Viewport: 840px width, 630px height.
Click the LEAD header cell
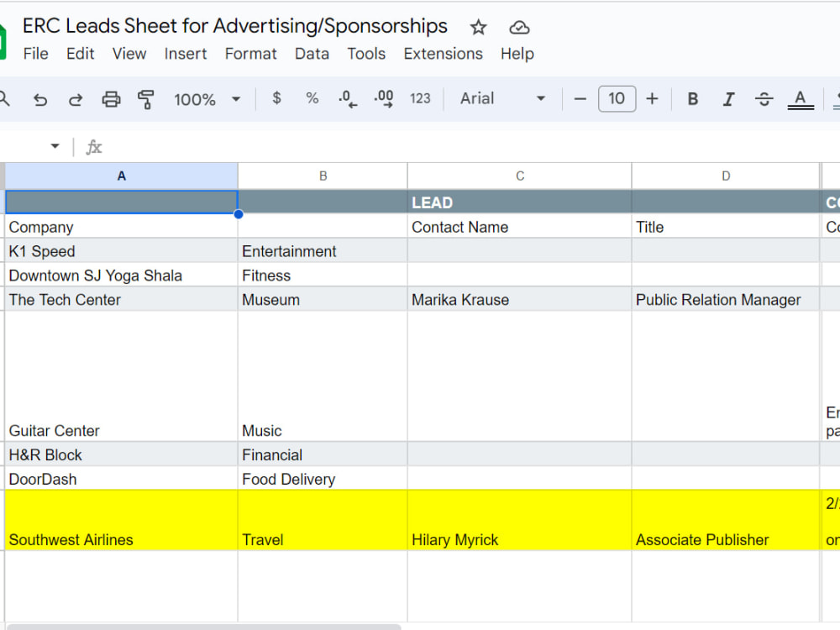[x=520, y=202]
